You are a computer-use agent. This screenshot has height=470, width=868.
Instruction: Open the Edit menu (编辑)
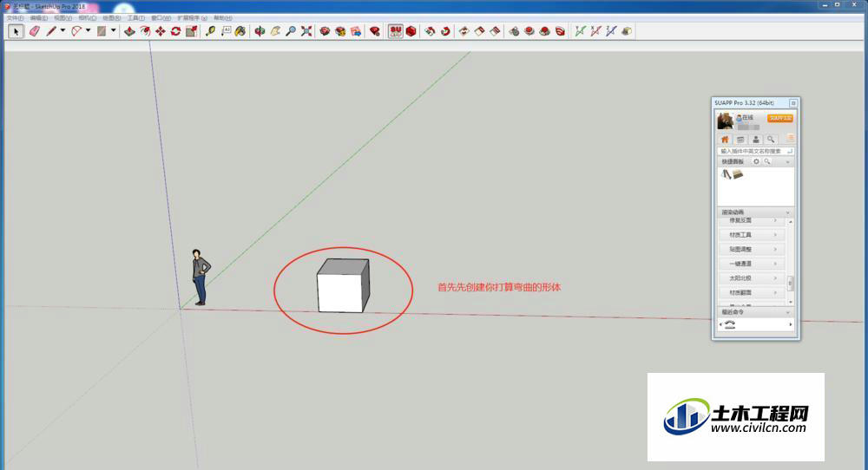coord(39,18)
